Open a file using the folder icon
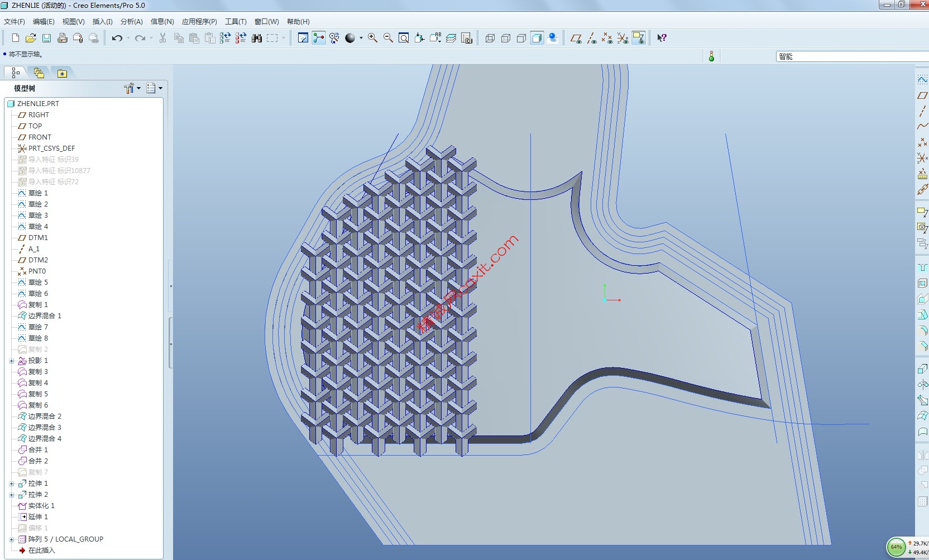929x560 pixels. tap(31, 38)
